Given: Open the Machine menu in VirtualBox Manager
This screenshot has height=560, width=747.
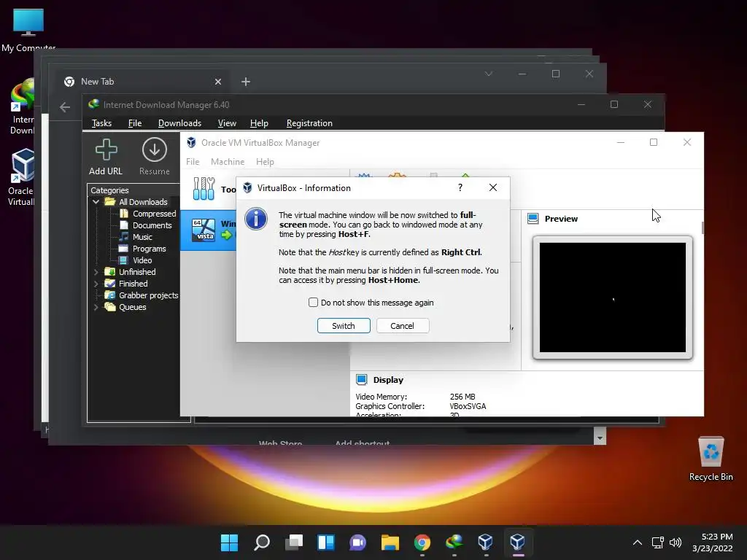Looking at the screenshot, I should (228, 162).
